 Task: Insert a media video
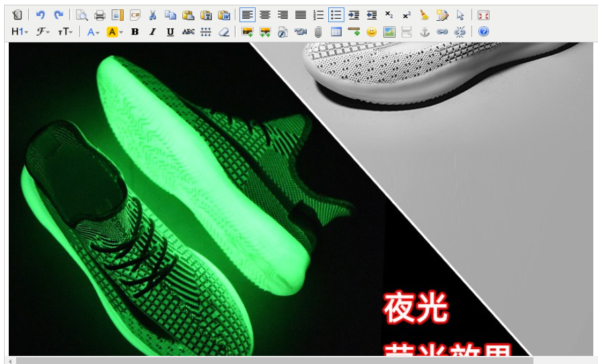(301, 32)
